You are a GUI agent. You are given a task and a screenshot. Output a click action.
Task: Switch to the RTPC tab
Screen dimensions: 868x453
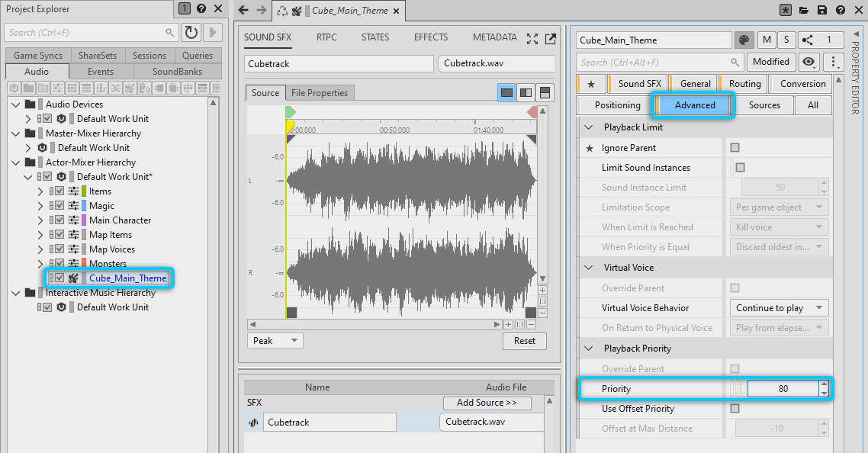click(x=326, y=37)
